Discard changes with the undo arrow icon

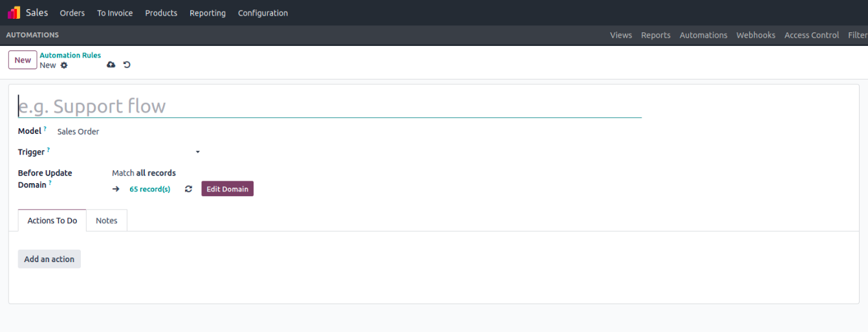(x=127, y=65)
